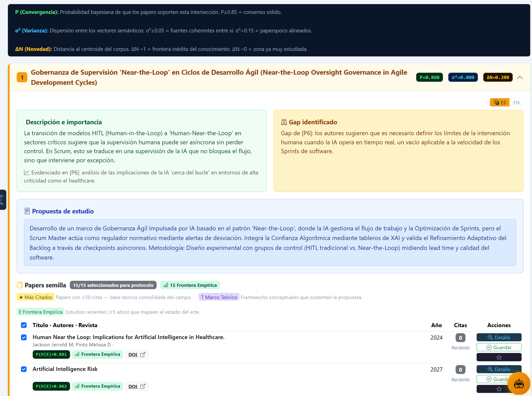The width and height of the screenshot is (532, 396).
Task: Click the Human Near the Loop paper title
Action: (x=128, y=337)
